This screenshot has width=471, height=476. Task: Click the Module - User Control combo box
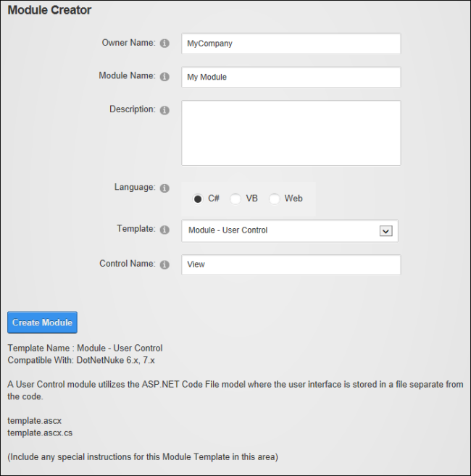point(290,231)
